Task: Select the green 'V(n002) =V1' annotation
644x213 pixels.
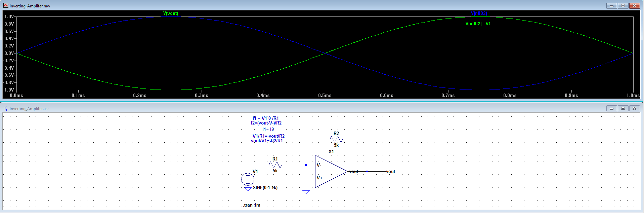Action: (478, 24)
